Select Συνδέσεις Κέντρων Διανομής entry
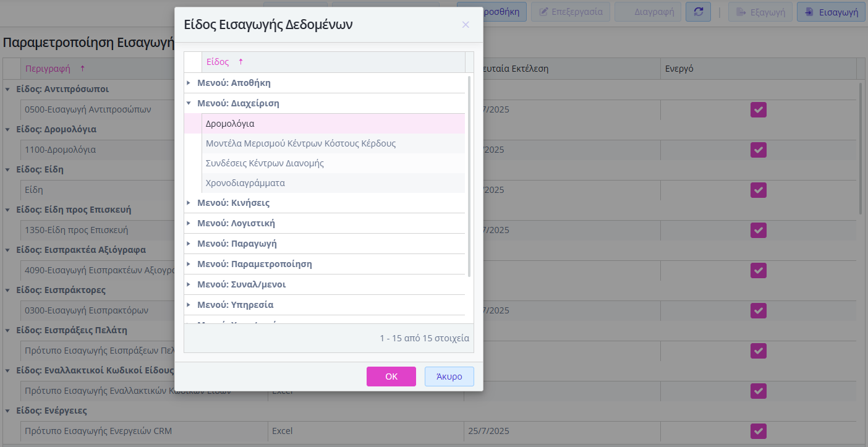Viewport: 868px width, 447px height. tap(265, 163)
